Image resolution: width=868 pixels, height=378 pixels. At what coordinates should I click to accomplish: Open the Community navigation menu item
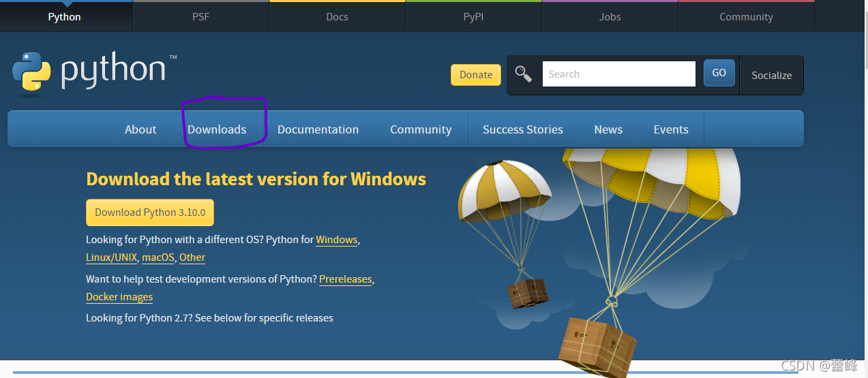(421, 129)
